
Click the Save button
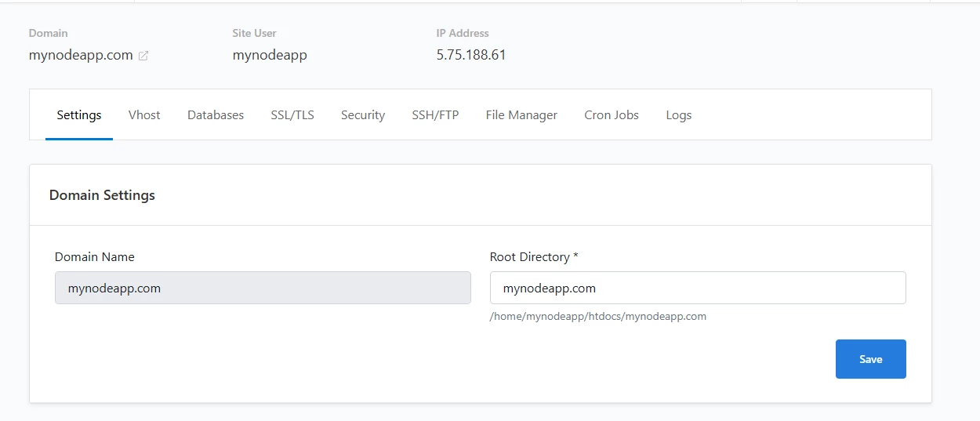pyautogui.click(x=871, y=359)
